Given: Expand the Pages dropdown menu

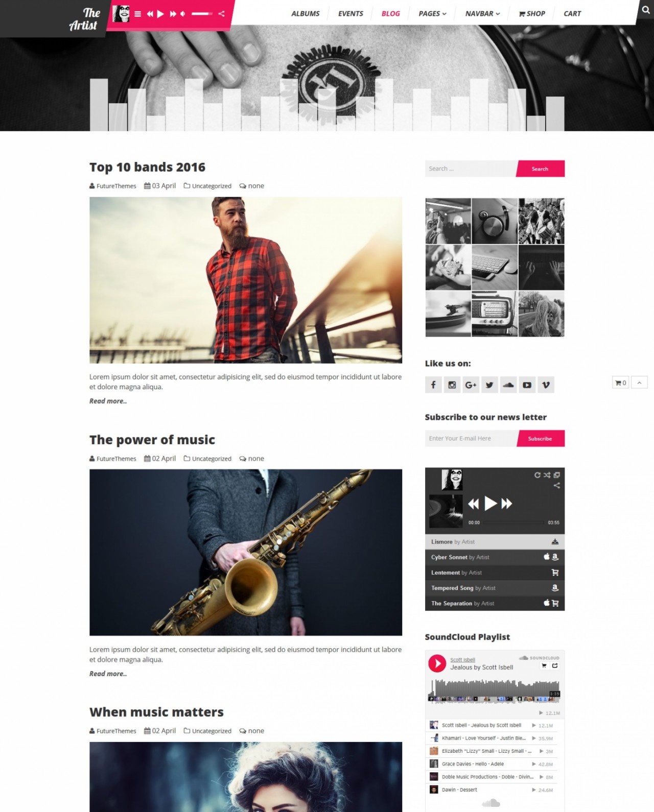Looking at the screenshot, I should (432, 14).
